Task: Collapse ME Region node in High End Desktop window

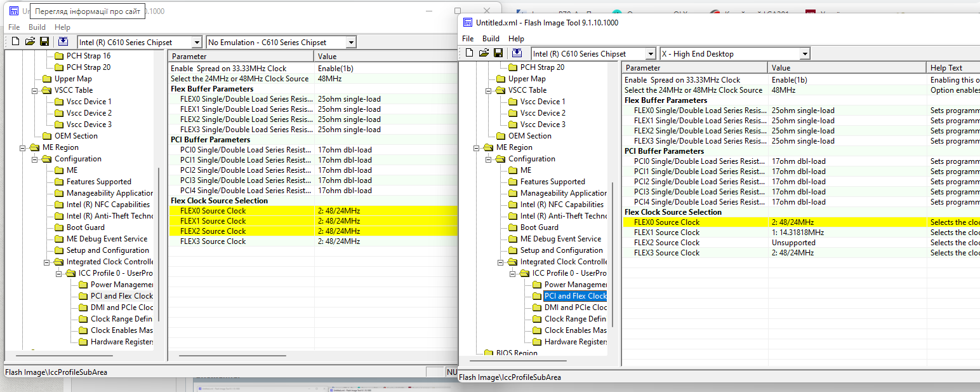Action: click(x=477, y=147)
